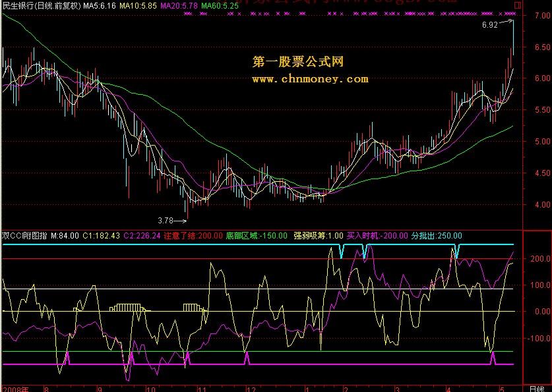The image size is (552, 392).
Task: Click month 8 on the time axis
Action: (46, 389)
